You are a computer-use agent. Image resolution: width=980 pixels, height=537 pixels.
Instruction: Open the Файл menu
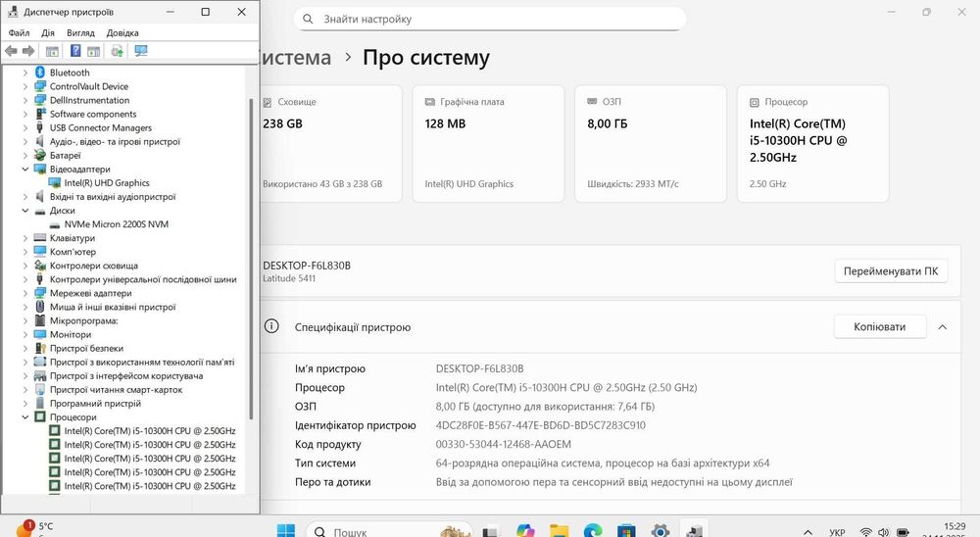tap(19, 32)
